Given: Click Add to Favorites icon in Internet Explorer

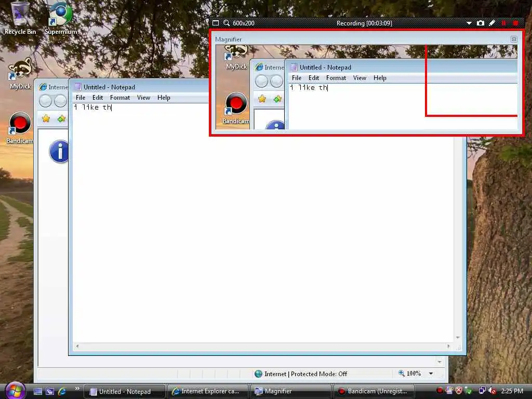Looking at the screenshot, I should point(61,119).
